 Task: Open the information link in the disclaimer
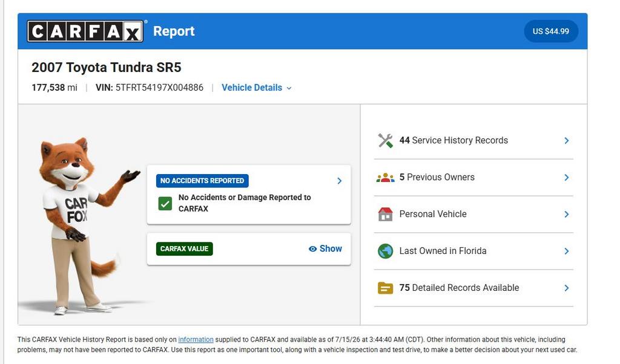click(196, 340)
